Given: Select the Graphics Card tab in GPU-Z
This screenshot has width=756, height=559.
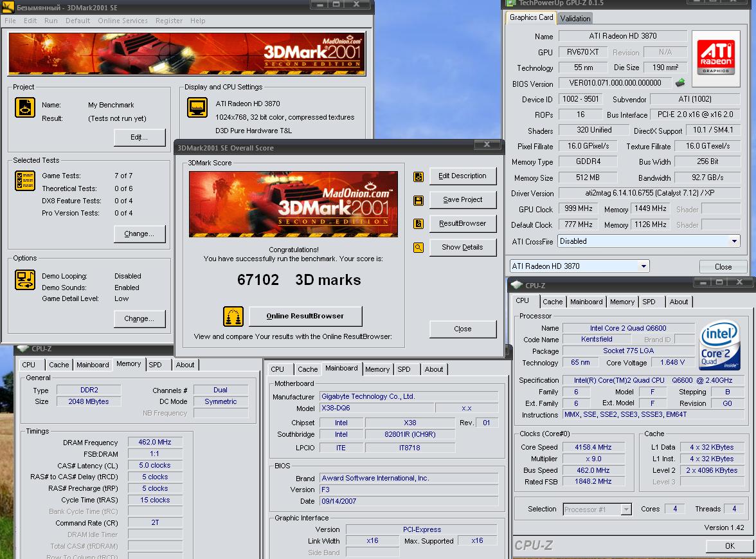Looking at the screenshot, I should 531,17.
